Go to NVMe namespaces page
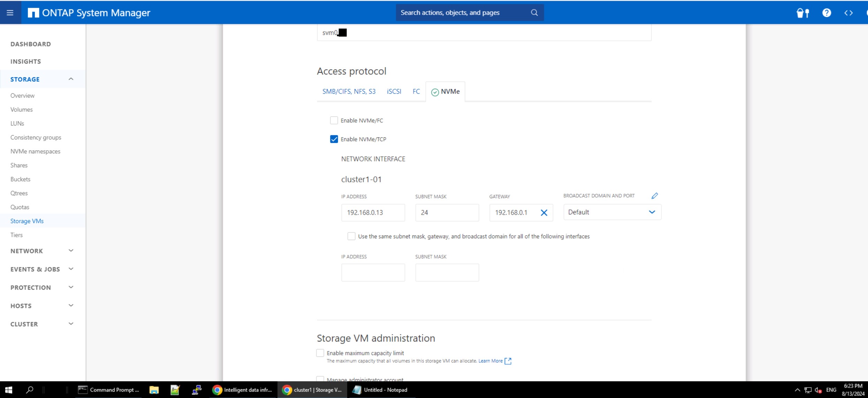 35,151
